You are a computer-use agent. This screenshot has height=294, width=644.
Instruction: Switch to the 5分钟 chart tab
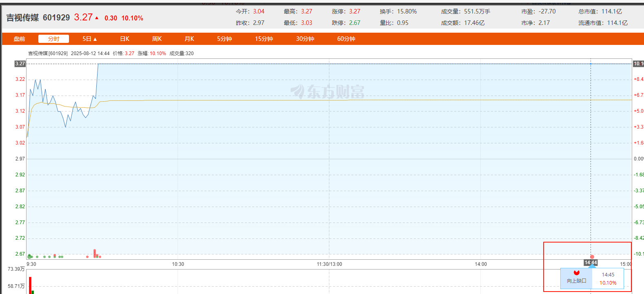pos(224,39)
